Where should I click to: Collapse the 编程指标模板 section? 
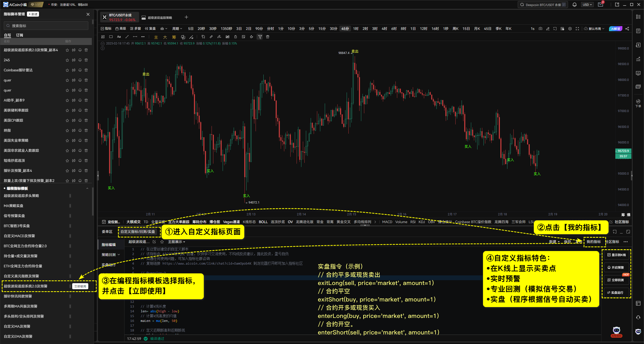tap(87, 188)
